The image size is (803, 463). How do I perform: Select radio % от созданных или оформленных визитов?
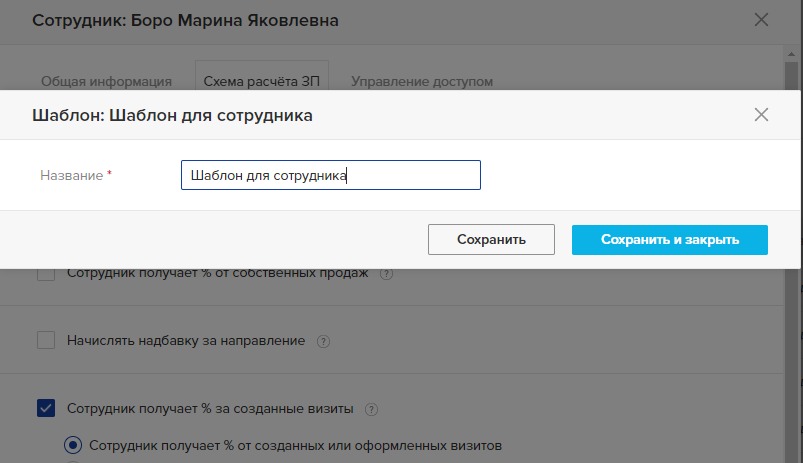73,445
